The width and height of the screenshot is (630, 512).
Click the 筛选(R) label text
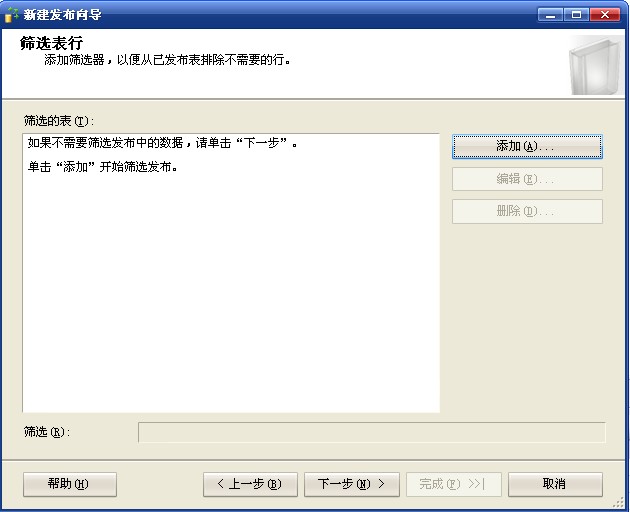[x=45, y=432]
